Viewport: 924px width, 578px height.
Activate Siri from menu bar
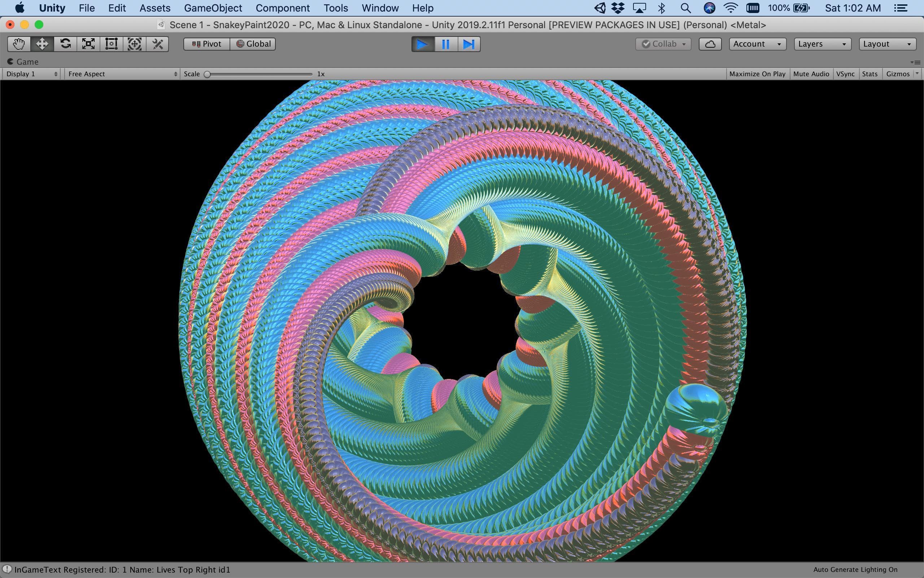coord(709,8)
